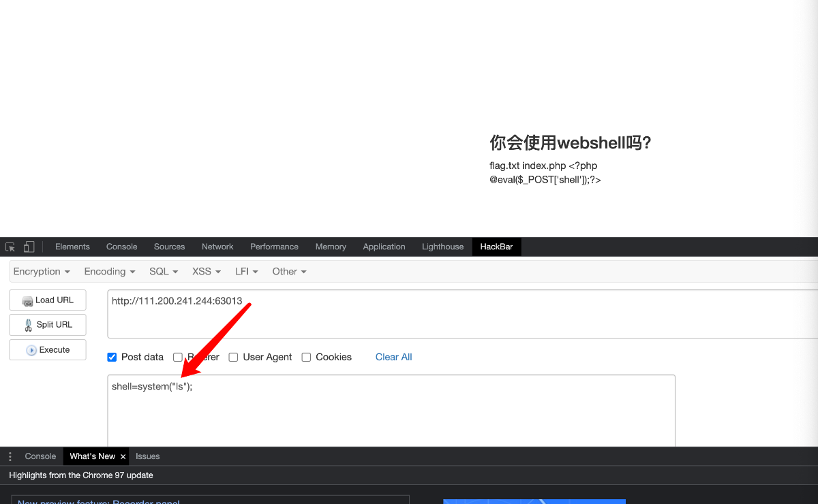The height and width of the screenshot is (504, 818).
Task: Expand the Encoding dropdown menu
Action: 110,271
